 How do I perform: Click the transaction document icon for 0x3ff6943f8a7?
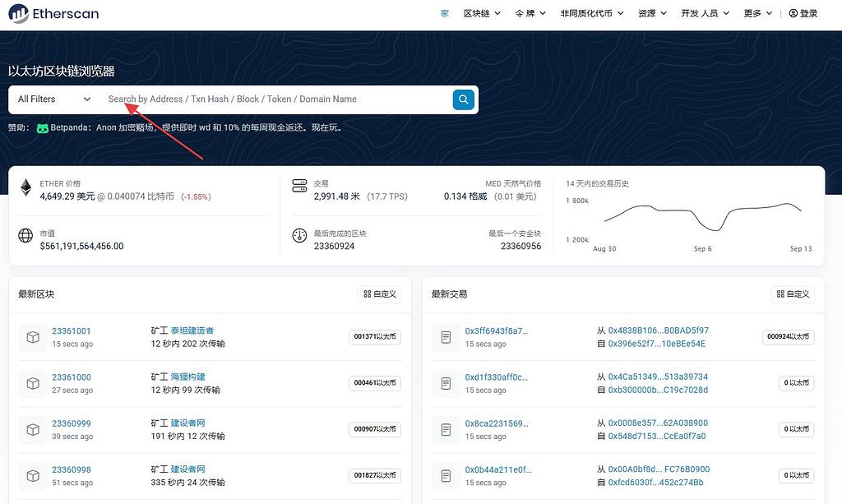point(446,337)
